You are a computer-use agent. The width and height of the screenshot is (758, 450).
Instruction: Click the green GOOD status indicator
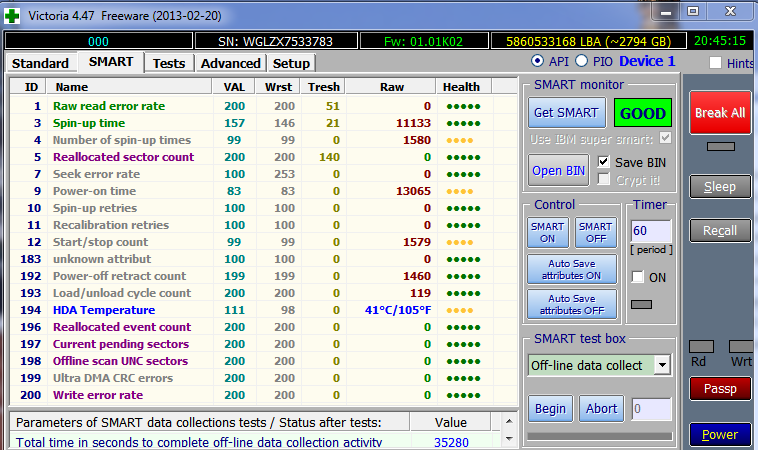pos(642,113)
